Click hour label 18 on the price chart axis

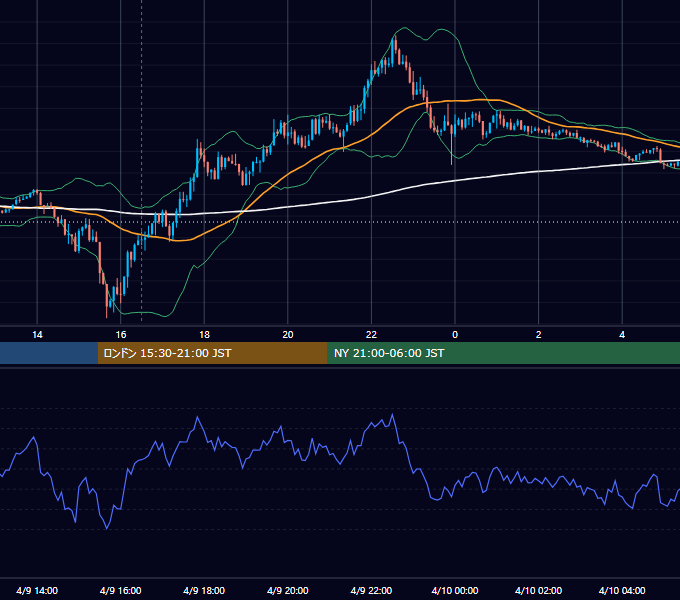[x=204, y=335]
